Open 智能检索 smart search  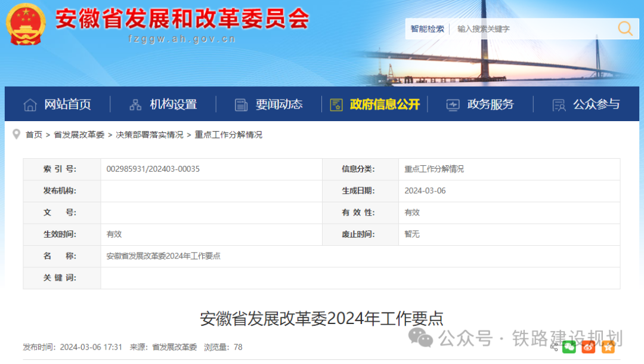click(427, 28)
